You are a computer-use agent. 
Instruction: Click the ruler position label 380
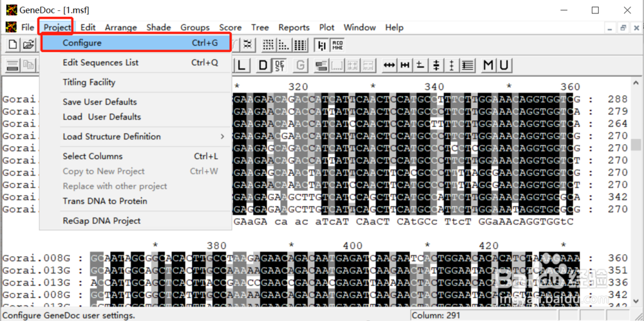[217, 246]
